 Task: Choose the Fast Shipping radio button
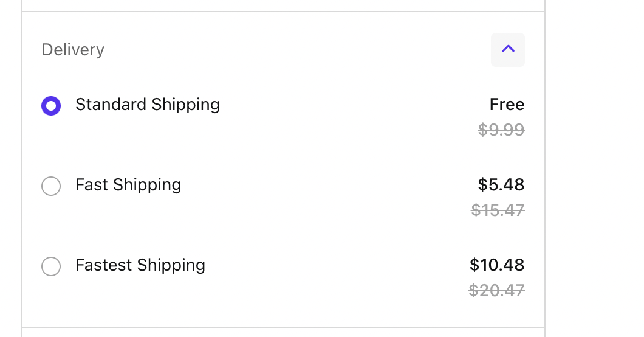pyautogui.click(x=51, y=186)
